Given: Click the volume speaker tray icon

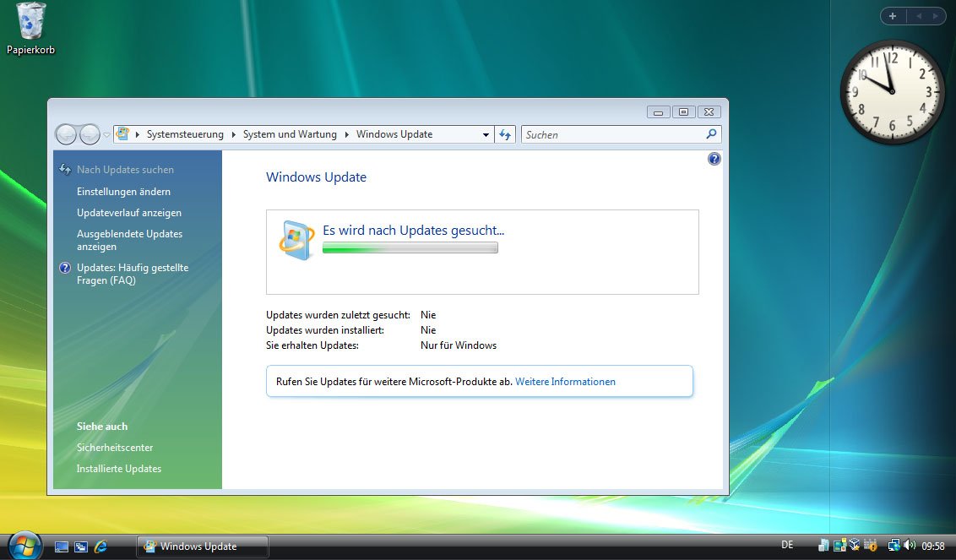Looking at the screenshot, I should (910, 546).
